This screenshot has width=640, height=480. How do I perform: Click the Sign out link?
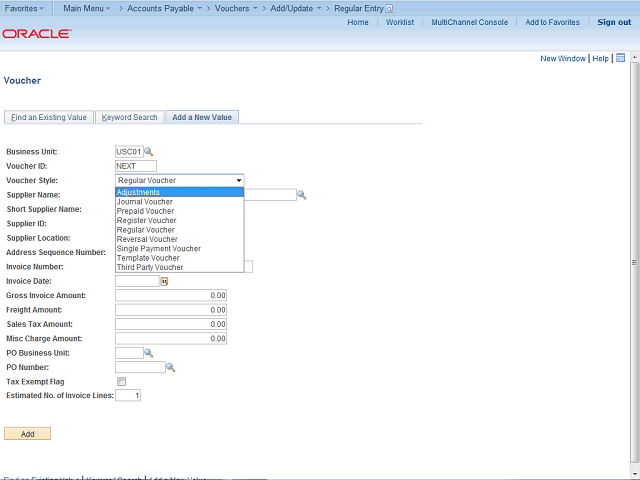click(613, 22)
